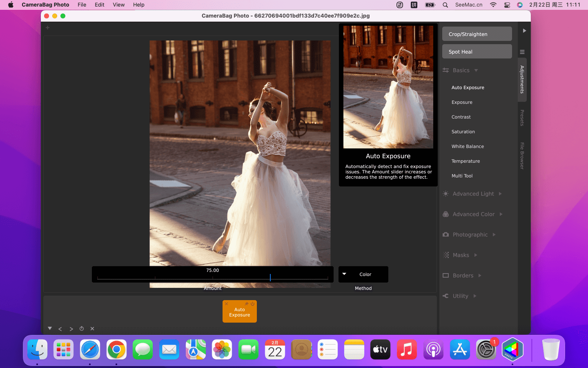The image size is (588, 368).
Task: Click the Spot Heal button
Action: coord(477,52)
